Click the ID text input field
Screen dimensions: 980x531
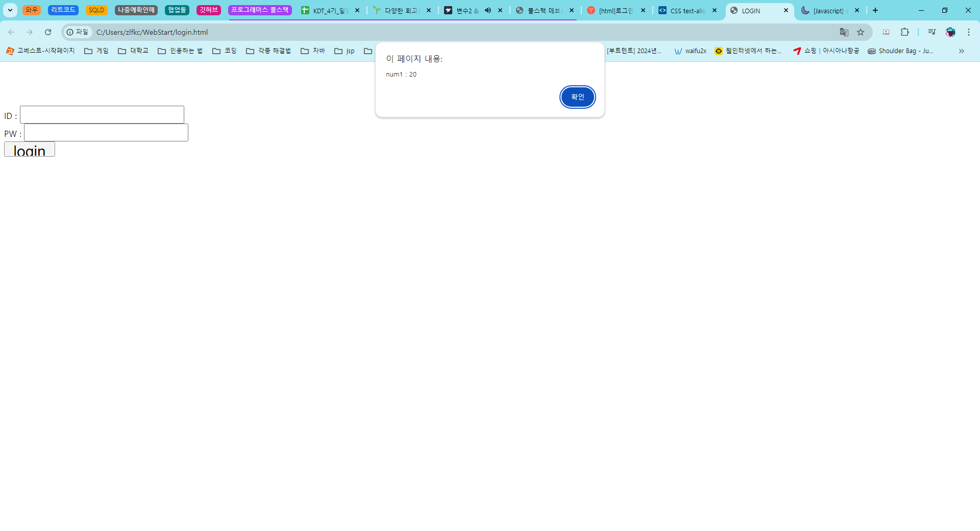coord(102,115)
